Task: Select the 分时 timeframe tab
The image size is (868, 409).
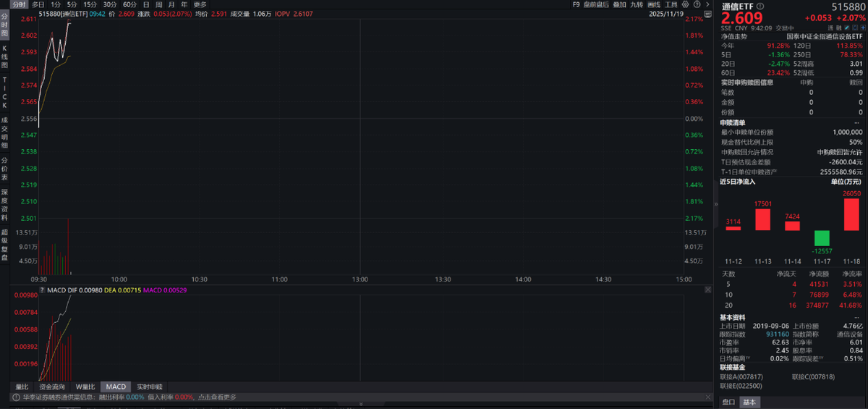Action: click(20, 4)
